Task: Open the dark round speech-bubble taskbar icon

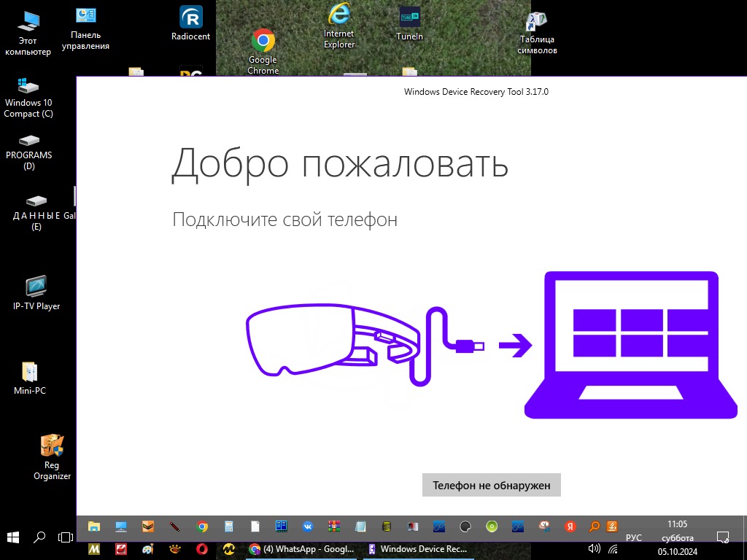Action: pos(465,526)
